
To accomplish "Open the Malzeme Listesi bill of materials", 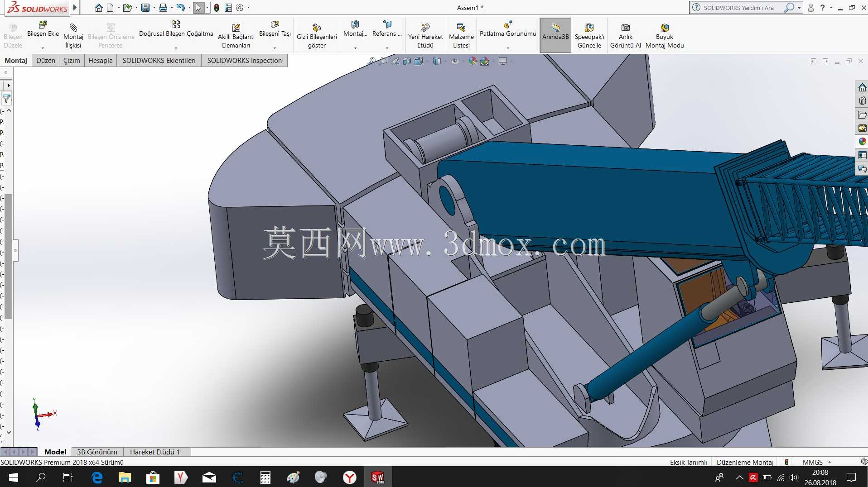I will click(461, 35).
